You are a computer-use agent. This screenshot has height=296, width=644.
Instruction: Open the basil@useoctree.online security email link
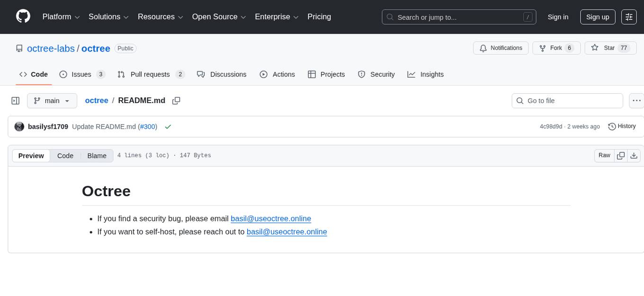pyautogui.click(x=270, y=218)
